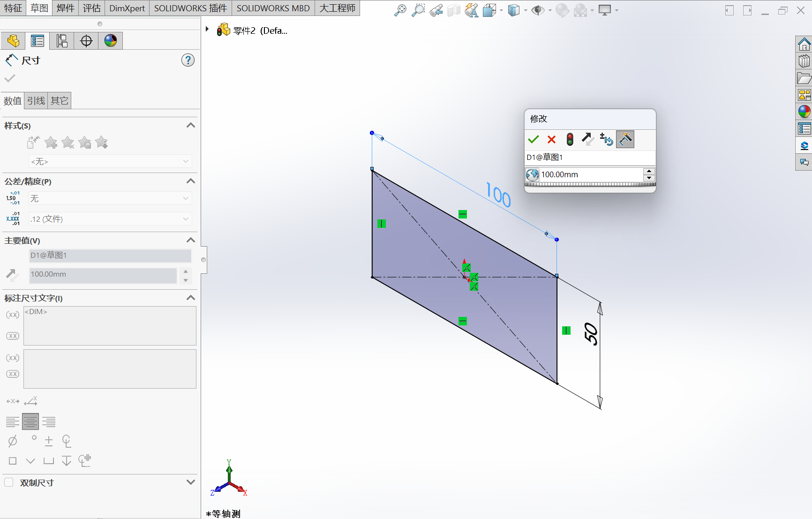The width and height of the screenshot is (812, 519).
Task: Open the precision dropdown showing .12 (文件)
Action: (110, 219)
